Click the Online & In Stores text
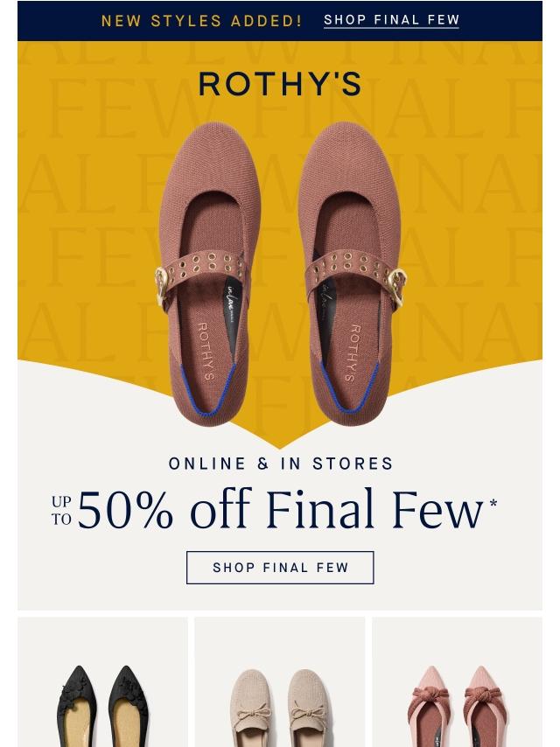The image size is (560, 747). coord(281,464)
